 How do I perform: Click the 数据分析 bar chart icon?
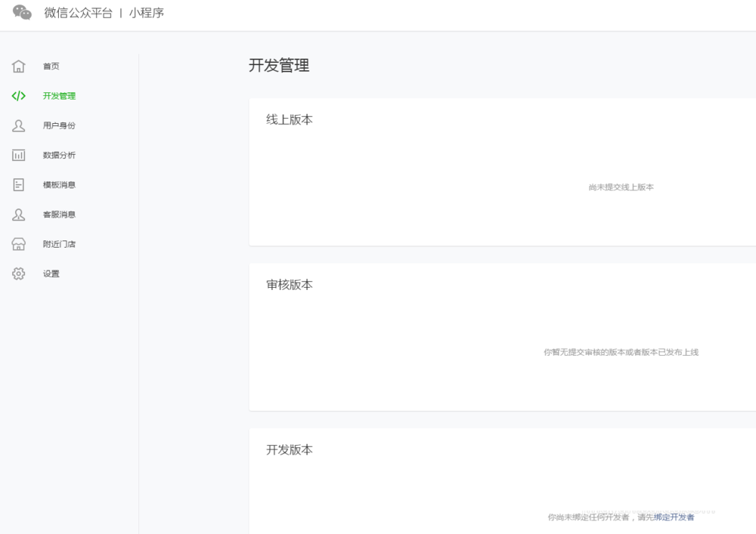click(18, 155)
